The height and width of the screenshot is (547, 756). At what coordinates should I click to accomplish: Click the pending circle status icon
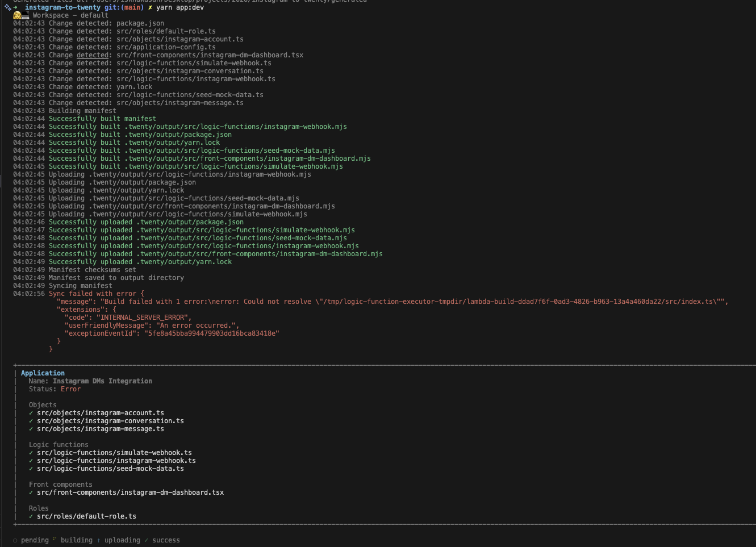[15, 540]
